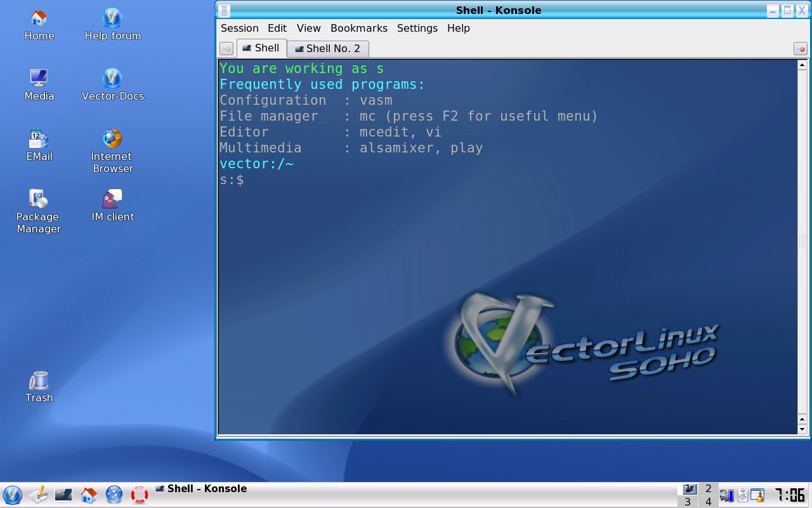Open the lifebuoy help icon in panel
This screenshot has width=812, height=508.
point(140,495)
